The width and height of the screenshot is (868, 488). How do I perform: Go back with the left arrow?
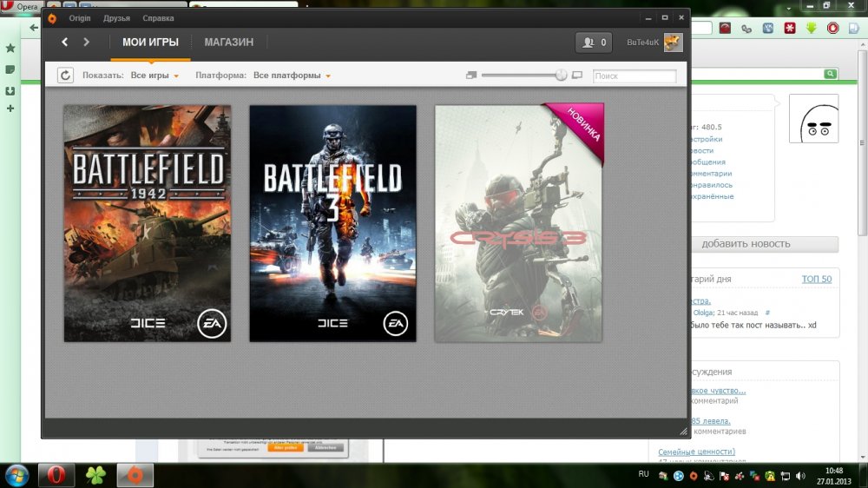point(65,42)
